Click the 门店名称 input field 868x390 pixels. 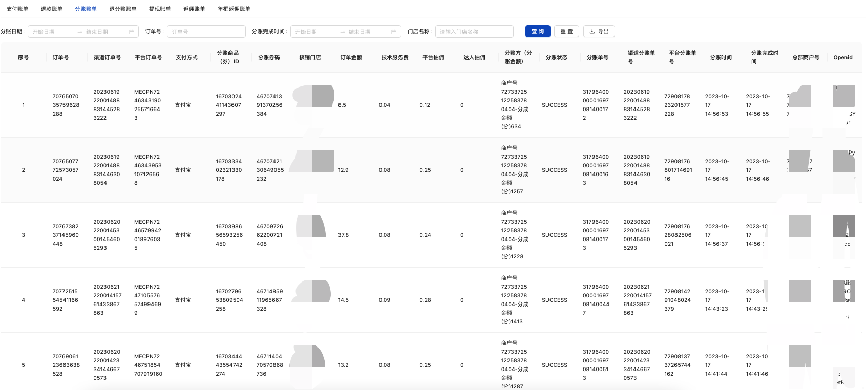coord(474,32)
